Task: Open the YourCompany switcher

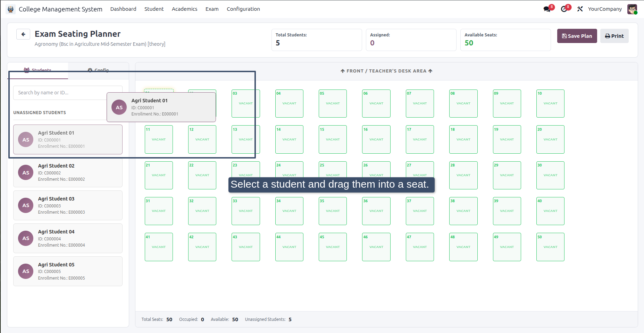Action: point(605,9)
